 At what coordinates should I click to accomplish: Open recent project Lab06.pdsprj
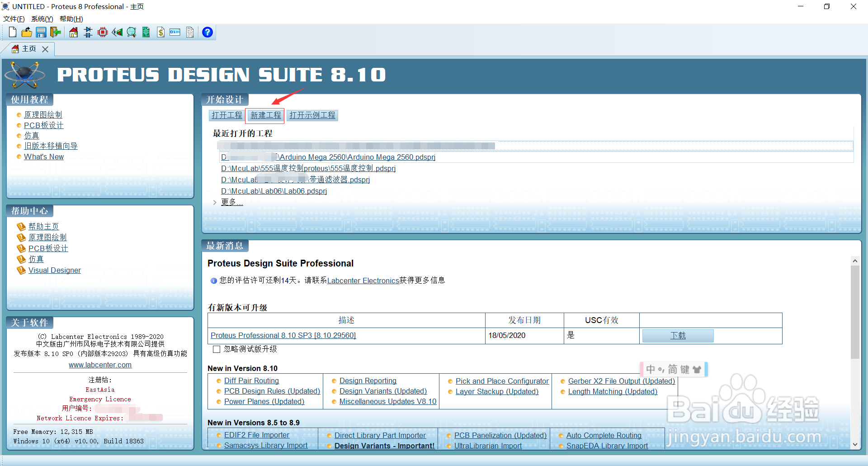click(274, 191)
